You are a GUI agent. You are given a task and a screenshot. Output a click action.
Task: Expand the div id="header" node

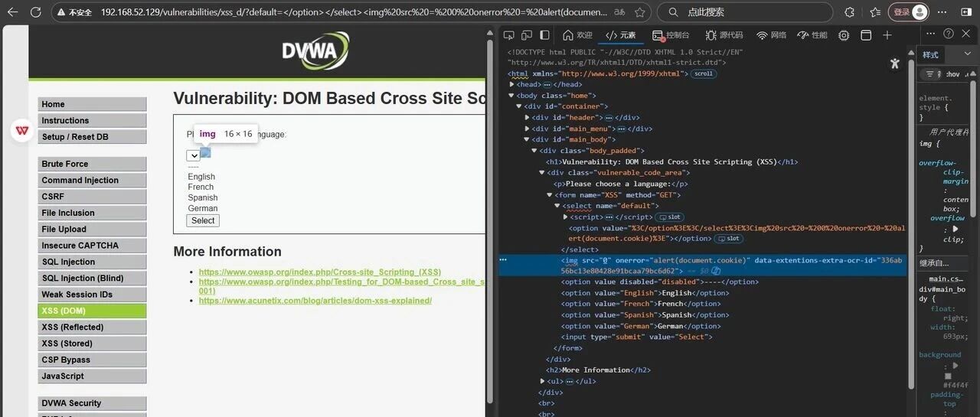pyautogui.click(x=527, y=118)
